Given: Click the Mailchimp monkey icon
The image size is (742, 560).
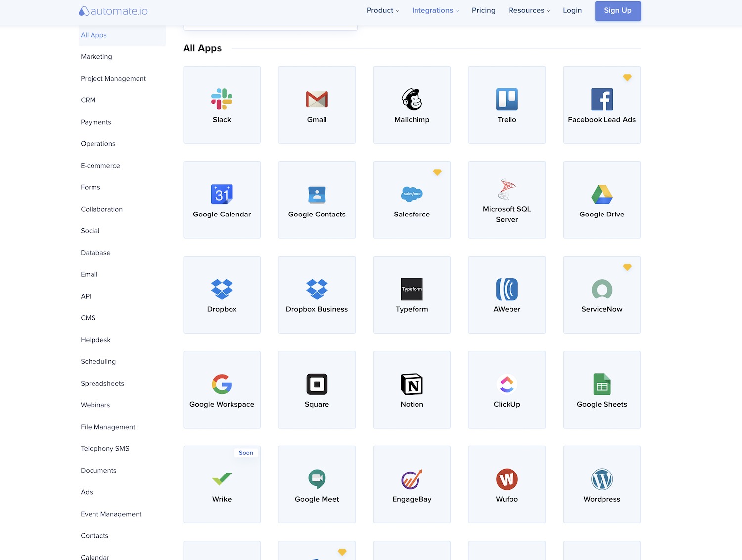Looking at the screenshot, I should [412, 99].
